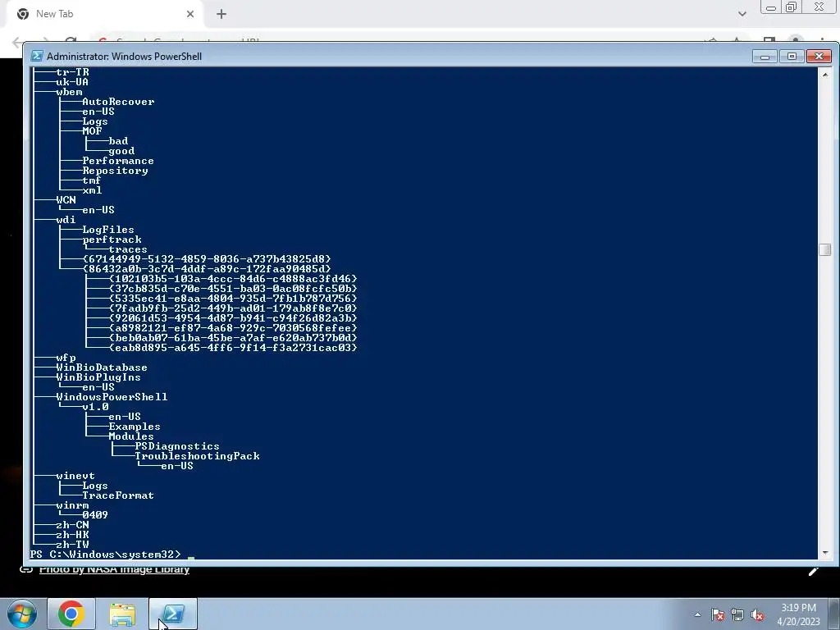This screenshot has height=630, width=840.
Task: Click the winevt folder line
Action: click(x=75, y=476)
